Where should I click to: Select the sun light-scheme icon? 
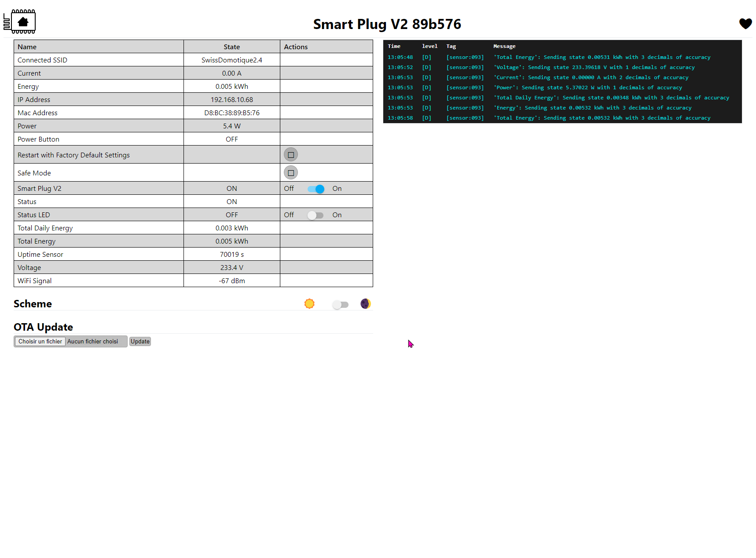coord(309,304)
